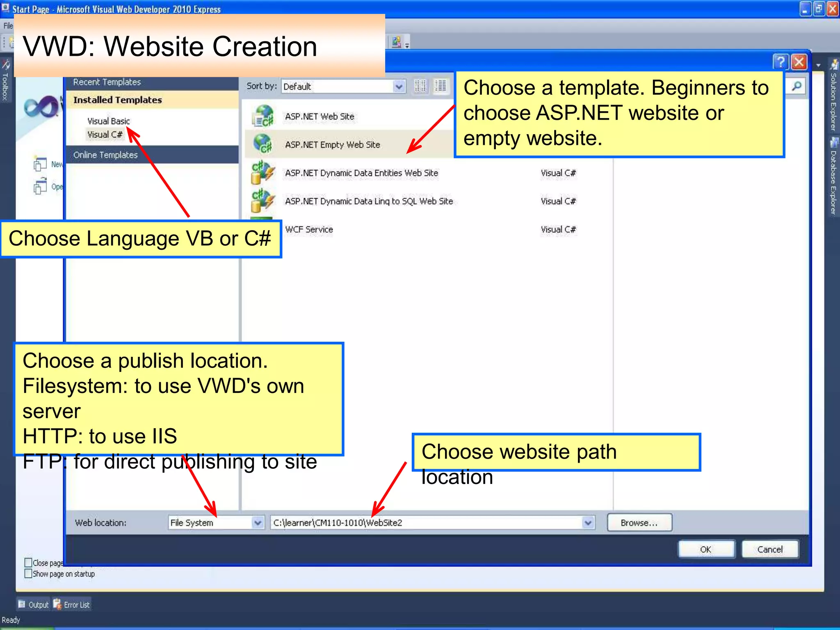
Task: Click the Ready status bar text
Action: pos(11,620)
